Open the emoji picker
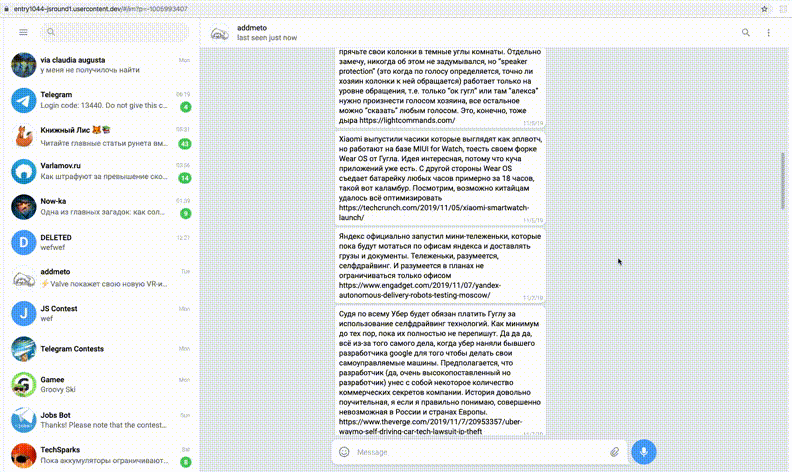 coord(344,452)
